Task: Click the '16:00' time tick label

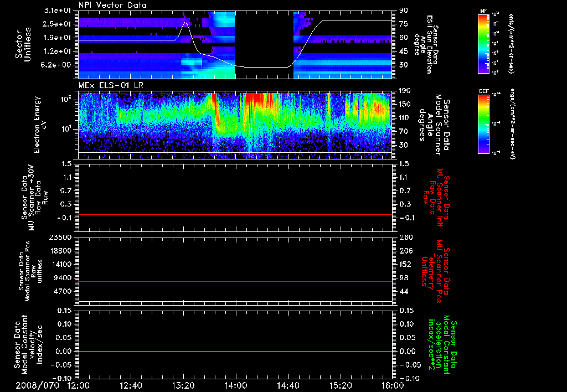Action: tap(393, 386)
